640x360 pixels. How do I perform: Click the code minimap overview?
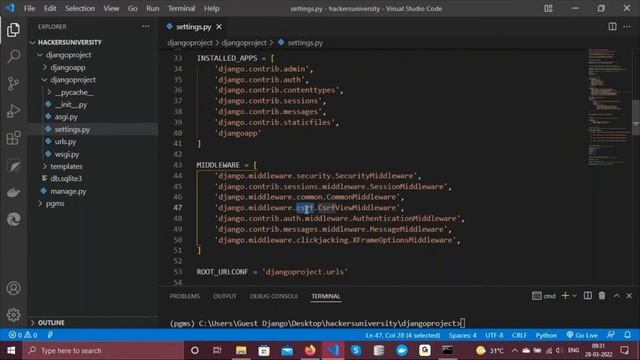click(609, 106)
